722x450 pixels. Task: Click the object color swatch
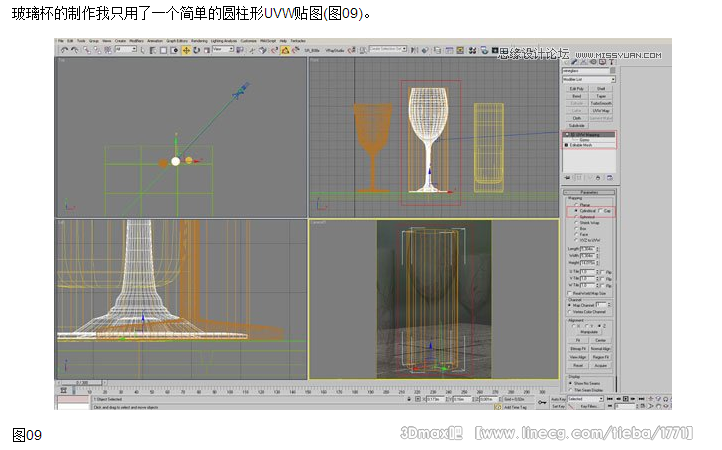click(x=612, y=70)
